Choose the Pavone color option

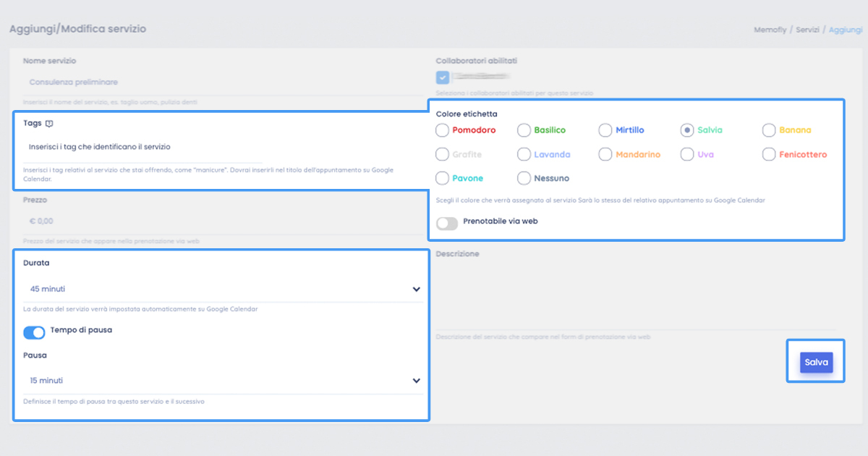[x=442, y=178]
